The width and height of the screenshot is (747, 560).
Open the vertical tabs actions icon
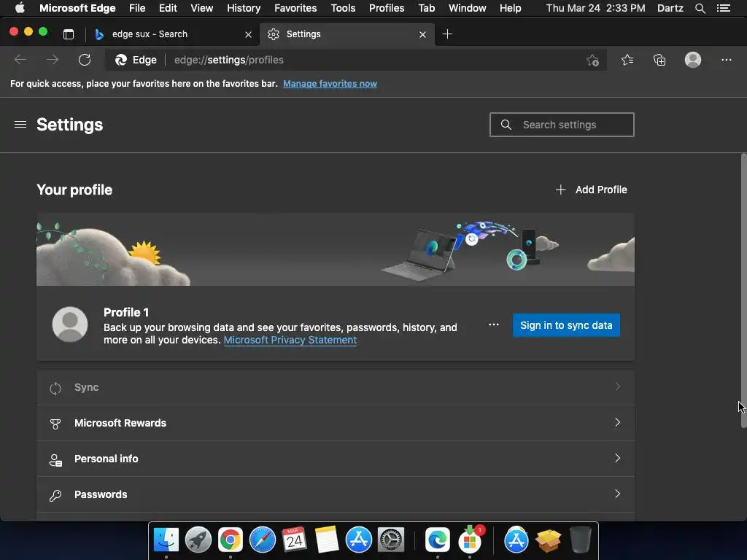pyautogui.click(x=69, y=34)
